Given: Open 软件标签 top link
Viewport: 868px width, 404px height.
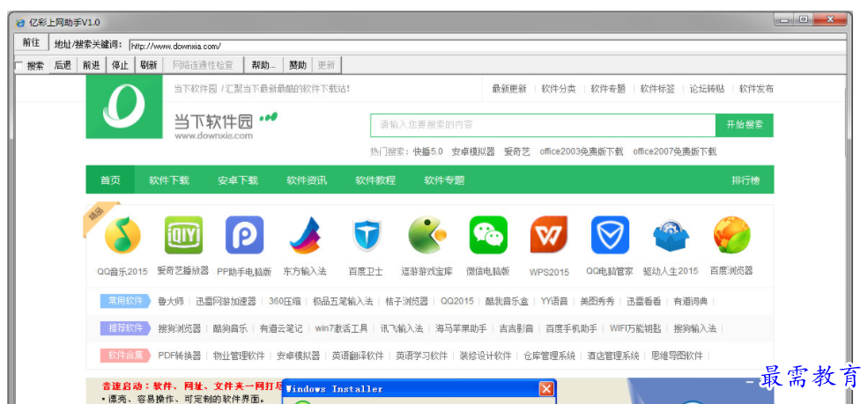Looking at the screenshot, I should tap(657, 88).
